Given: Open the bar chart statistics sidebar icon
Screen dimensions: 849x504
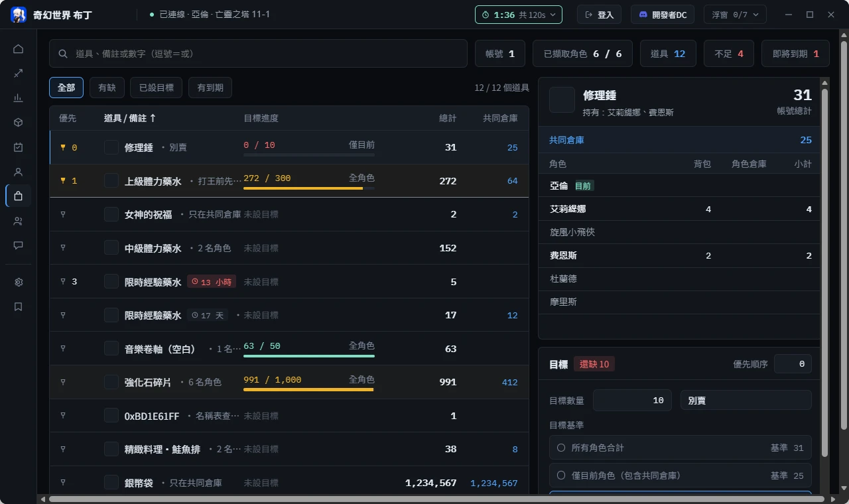Looking at the screenshot, I should 18,98.
